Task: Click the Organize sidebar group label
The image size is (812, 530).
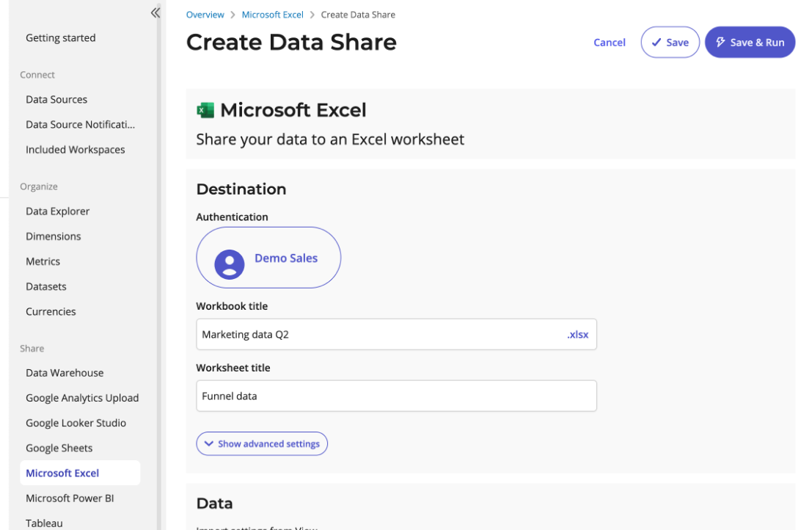Action: 39,186
